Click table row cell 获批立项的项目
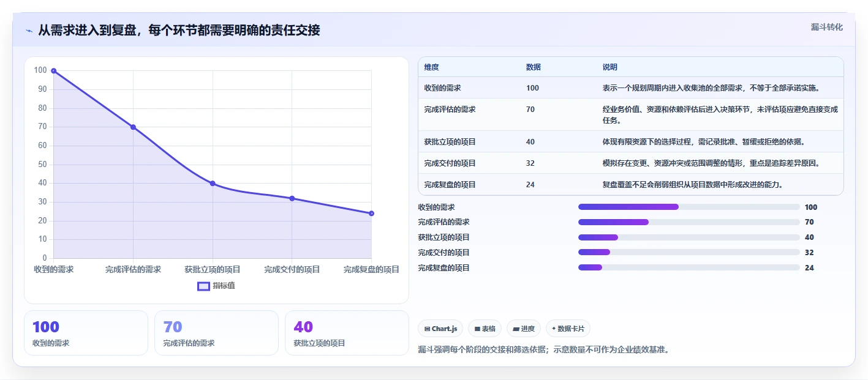Screen dimensions: 868x380 450,142
